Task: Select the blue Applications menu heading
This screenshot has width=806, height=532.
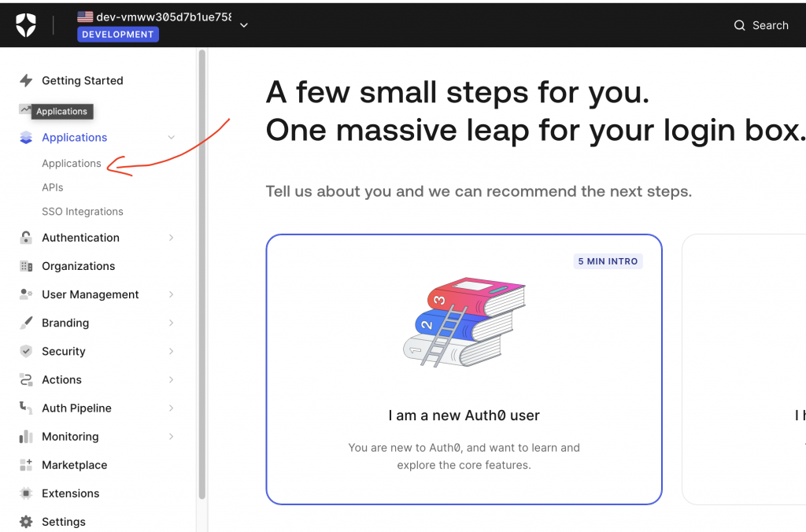Action: click(x=75, y=137)
